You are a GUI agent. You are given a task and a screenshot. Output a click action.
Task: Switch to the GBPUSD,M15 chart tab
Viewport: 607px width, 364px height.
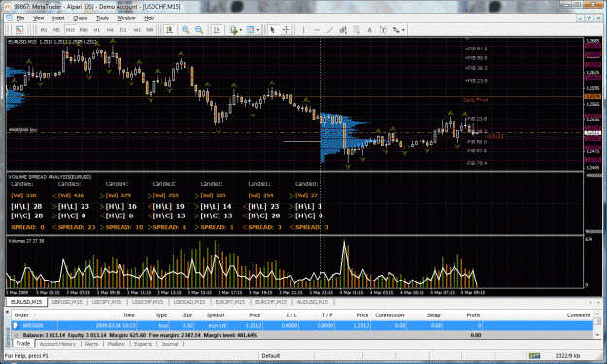(67, 302)
